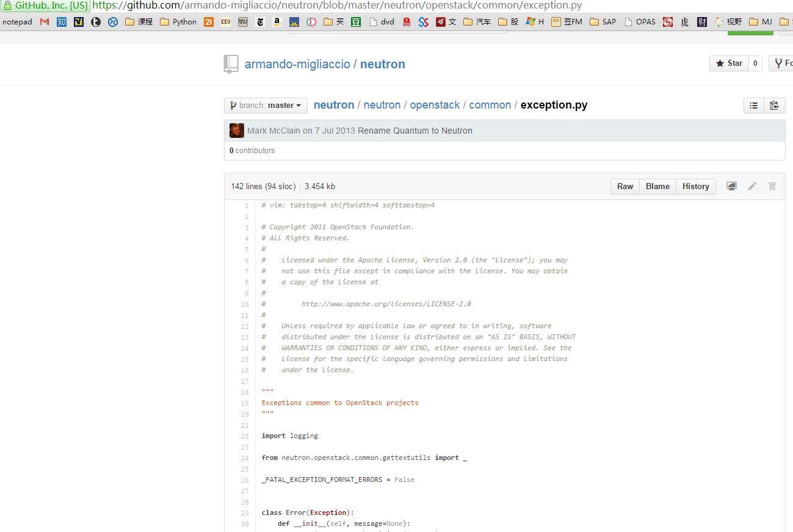Open the Windows H bookmark
Screen dimensions: 793x532
click(535, 22)
